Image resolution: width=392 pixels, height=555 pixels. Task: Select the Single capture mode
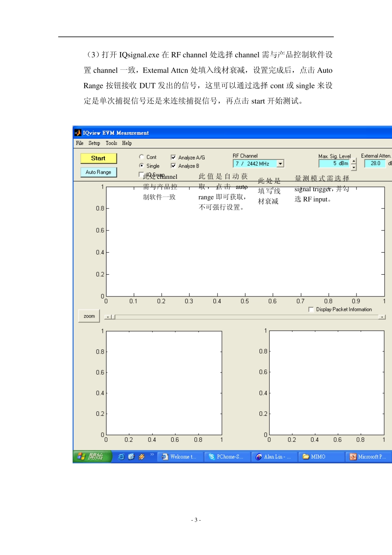[142, 166]
